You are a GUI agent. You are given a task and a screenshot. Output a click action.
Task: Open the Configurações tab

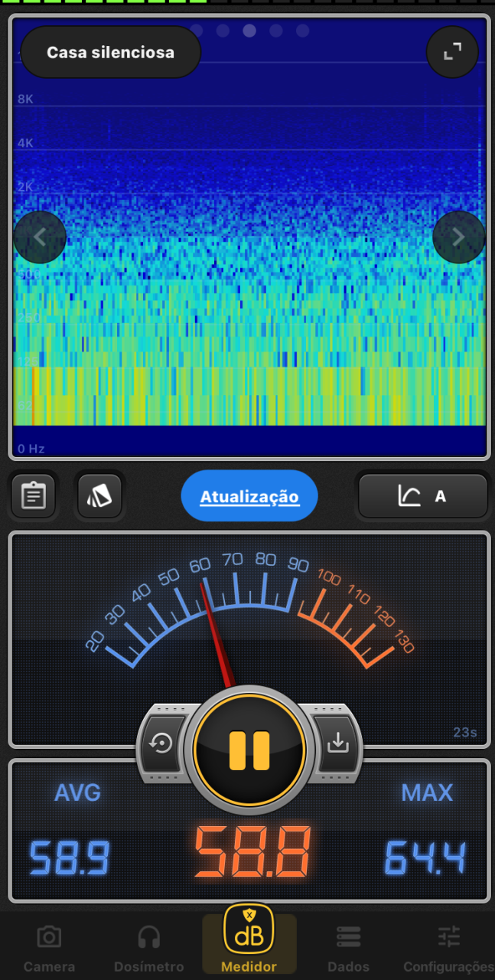tap(448, 948)
